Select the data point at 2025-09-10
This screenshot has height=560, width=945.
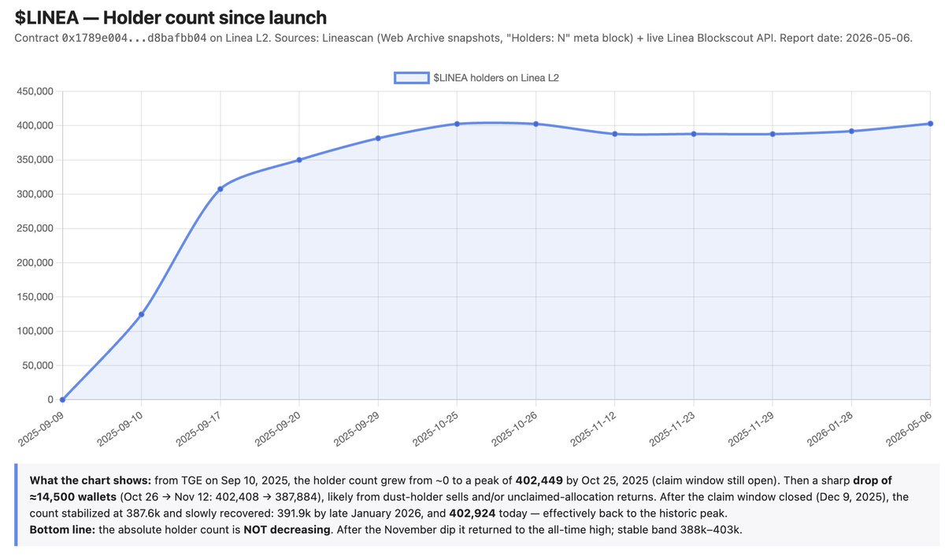click(141, 314)
